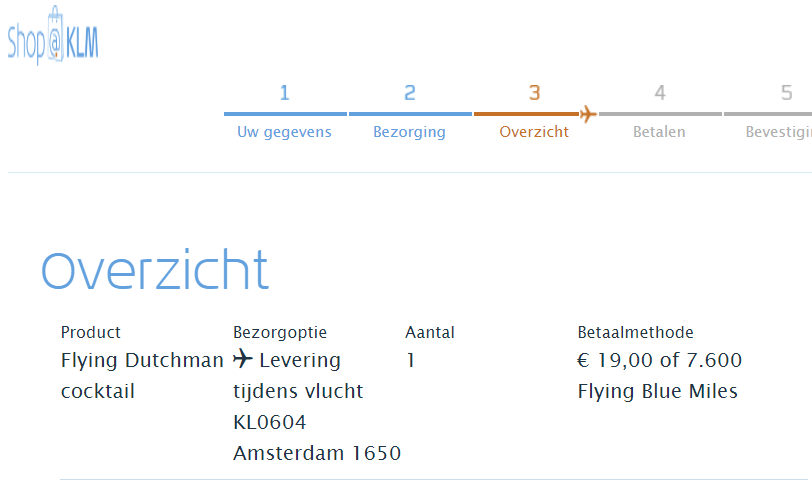The image size is (812, 499).
Task: Click the Product column header
Action: point(90,332)
